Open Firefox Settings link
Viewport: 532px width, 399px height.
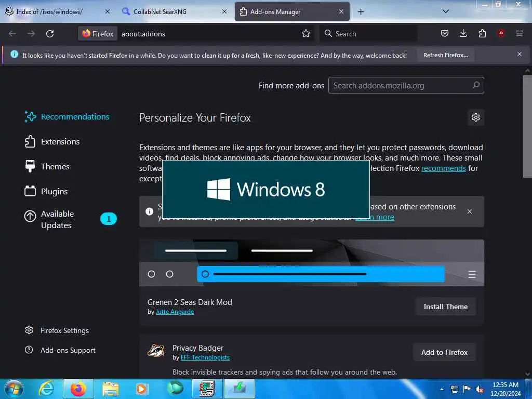tap(57, 330)
